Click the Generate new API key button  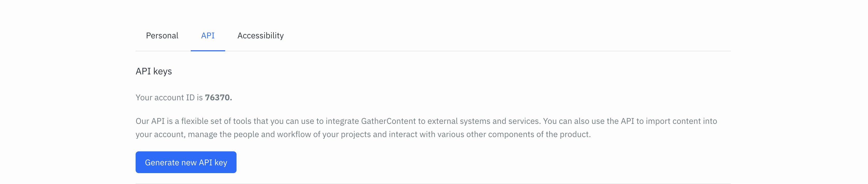[186, 162]
